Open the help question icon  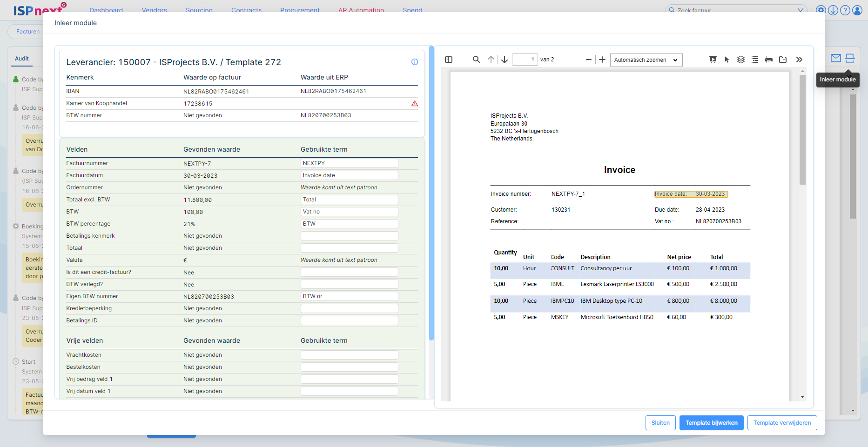(x=845, y=10)
